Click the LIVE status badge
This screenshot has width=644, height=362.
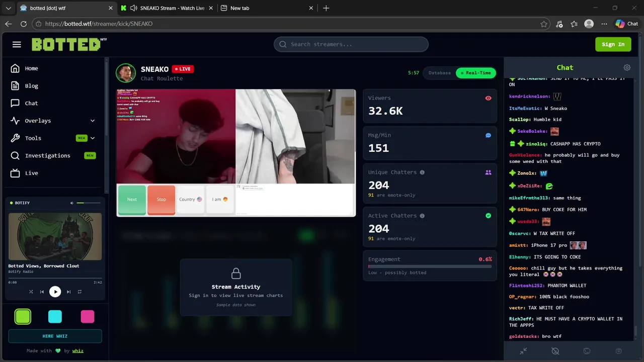coord(183,69)
